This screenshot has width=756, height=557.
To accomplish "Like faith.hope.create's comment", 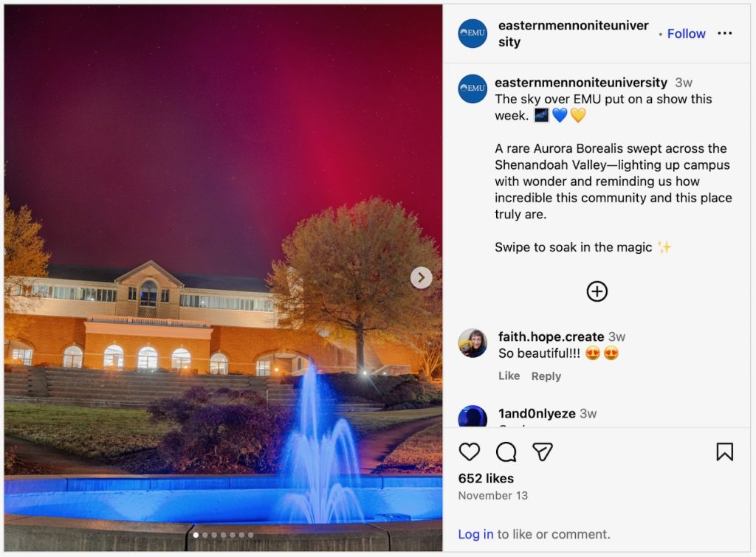I will click(509, 376).
